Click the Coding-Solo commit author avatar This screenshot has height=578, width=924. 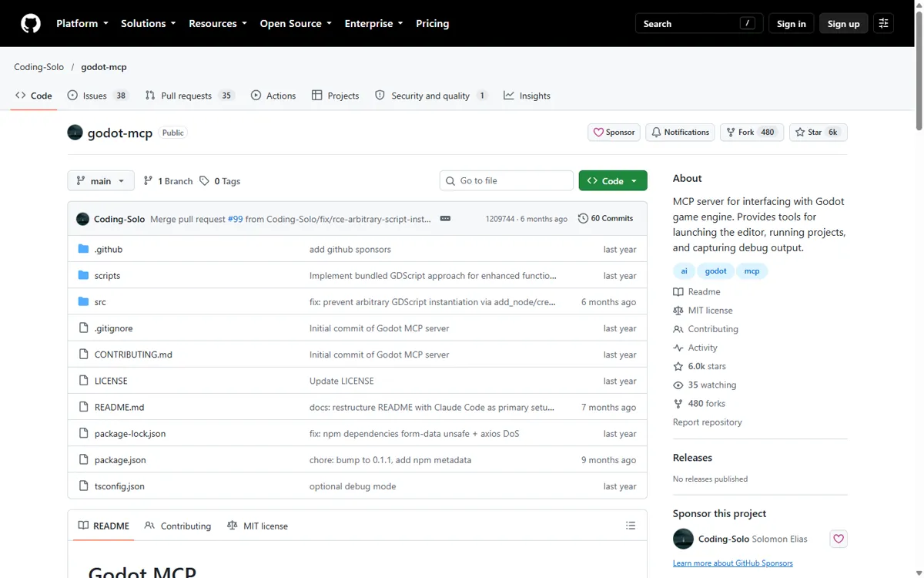click(x=82, y=219)
